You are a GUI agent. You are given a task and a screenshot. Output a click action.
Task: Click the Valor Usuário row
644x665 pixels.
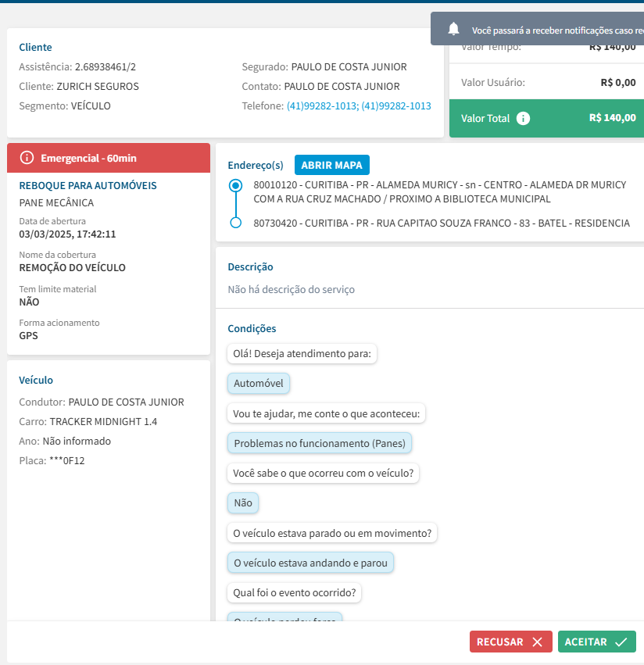(x=547, y=82)
